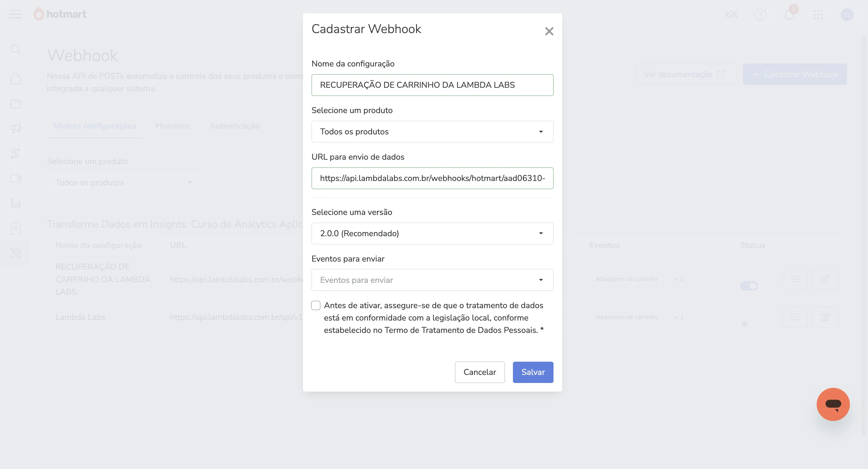The height and width of the screenshot is (469, 868).
Task: Click the Cancelar button
Action: (x=480, y=372)
